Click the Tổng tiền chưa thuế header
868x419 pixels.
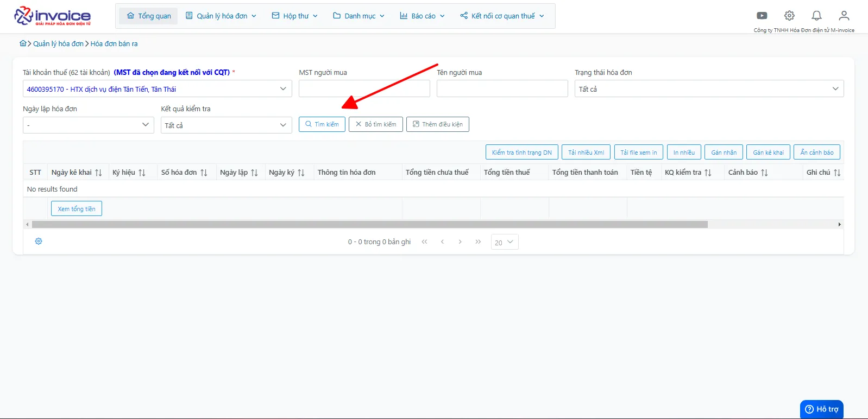click(x=437, y=172)
